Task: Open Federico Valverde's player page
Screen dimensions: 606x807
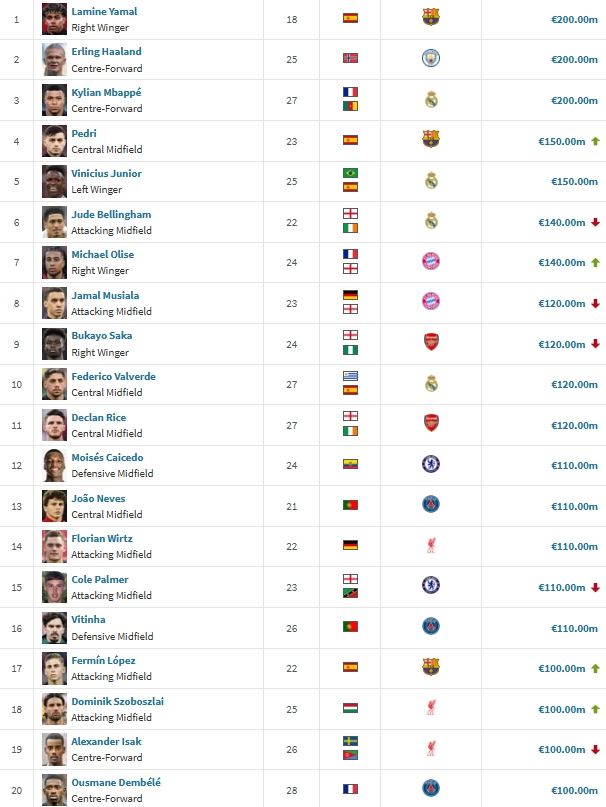Action: [113, 376]
